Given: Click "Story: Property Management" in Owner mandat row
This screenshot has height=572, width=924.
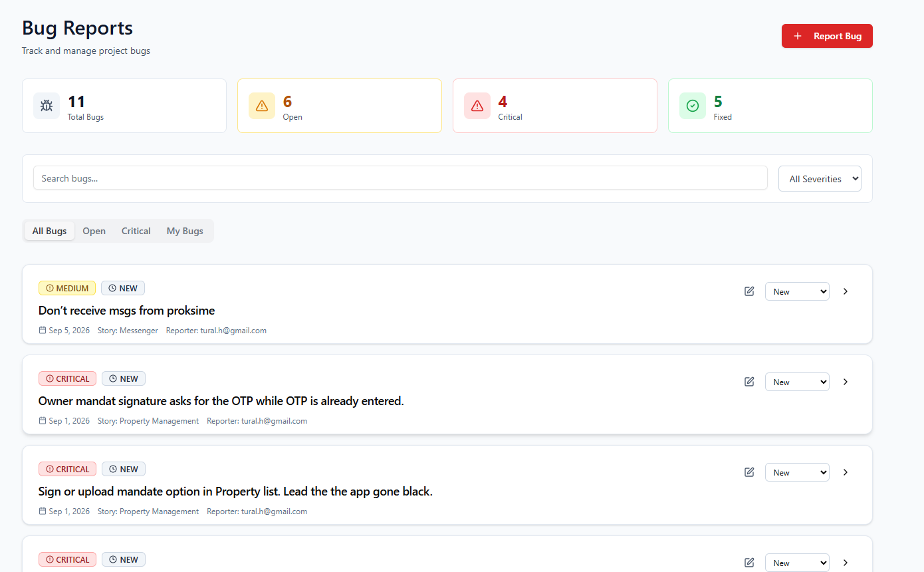Looking at the screenshot, I should [148, 421].
